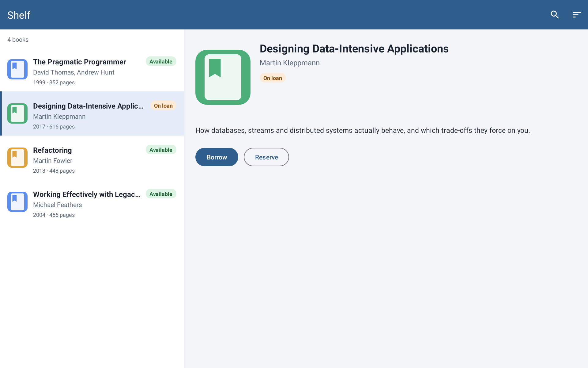The width and height of the screenshot is (588, 368).
Task: Click the Available badge on Refactoring
Action: 161,150
